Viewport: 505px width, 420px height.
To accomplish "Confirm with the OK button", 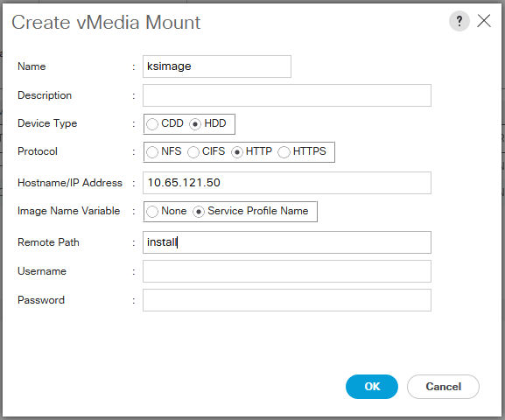I will (x=372, y=387).
